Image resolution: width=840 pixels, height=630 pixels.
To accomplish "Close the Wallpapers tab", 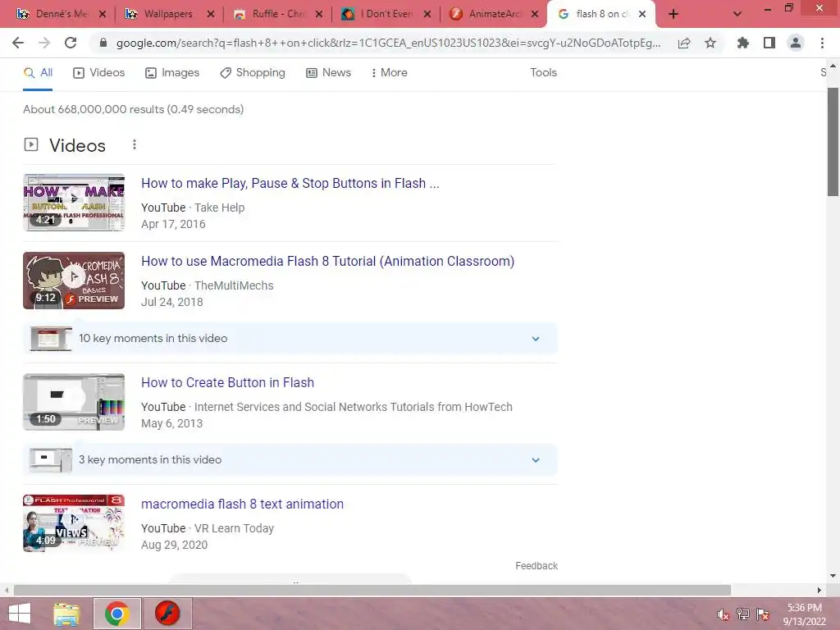I will pyautogui.click(x=211, y=15).
